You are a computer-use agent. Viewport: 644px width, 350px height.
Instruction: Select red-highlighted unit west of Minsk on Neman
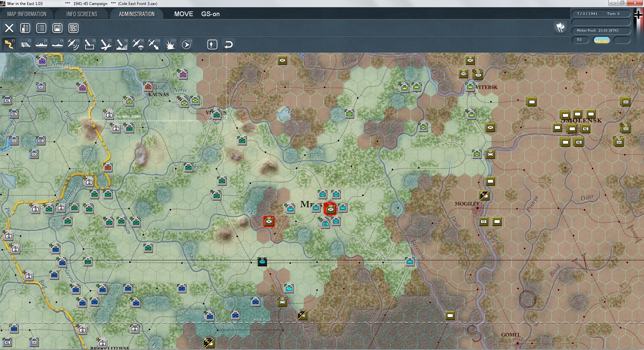tap(269, 221)
